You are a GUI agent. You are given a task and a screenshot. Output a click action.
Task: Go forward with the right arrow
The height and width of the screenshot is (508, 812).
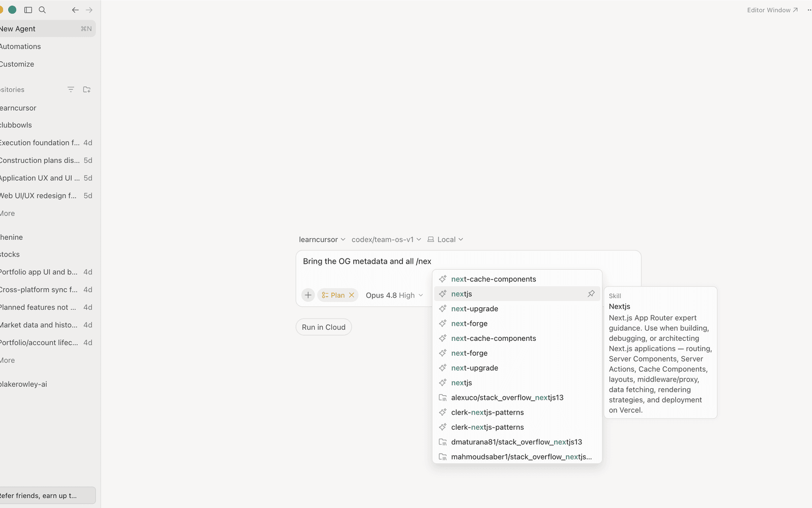coord(89,10)
